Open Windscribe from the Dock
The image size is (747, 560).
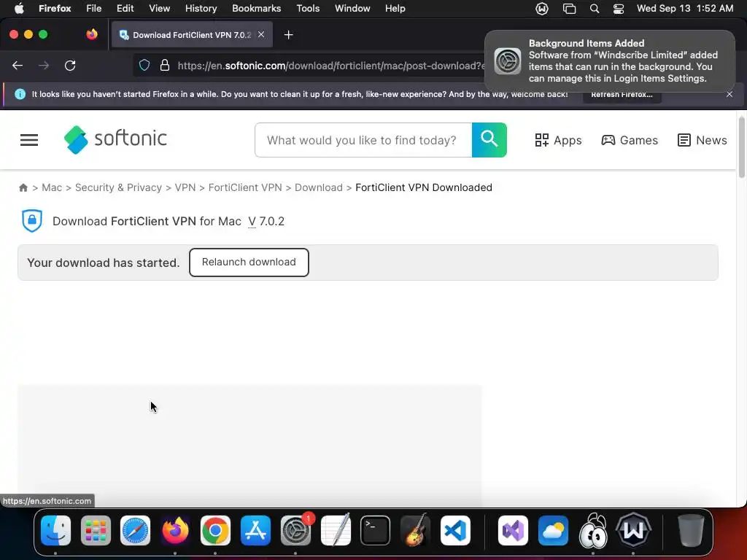coord(633,531)
